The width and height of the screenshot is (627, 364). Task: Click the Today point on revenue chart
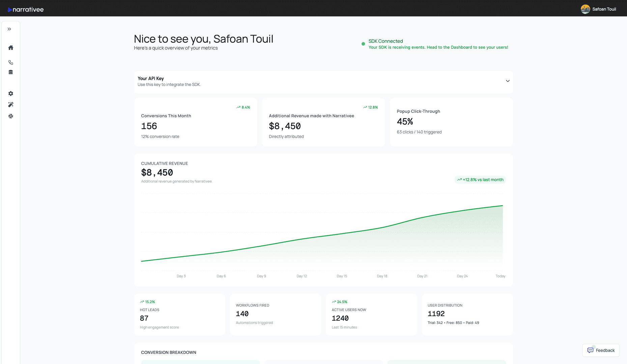(x=502, y=206)
